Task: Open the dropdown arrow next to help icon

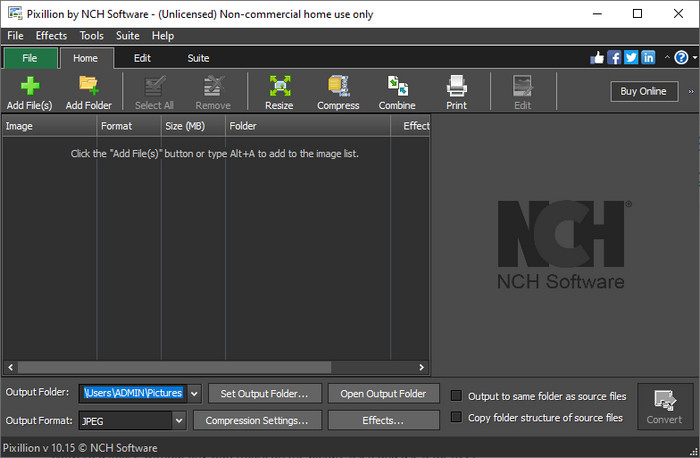Action: [695, 58]
